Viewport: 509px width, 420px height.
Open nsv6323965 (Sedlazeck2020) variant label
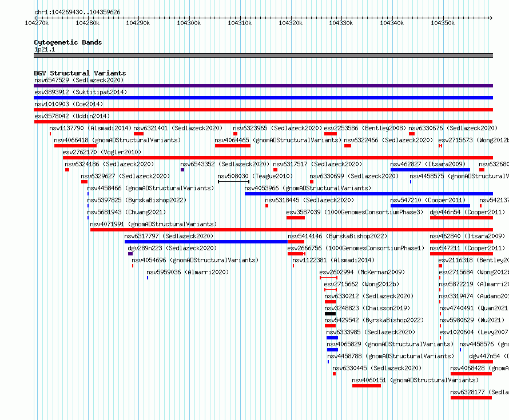277,128
